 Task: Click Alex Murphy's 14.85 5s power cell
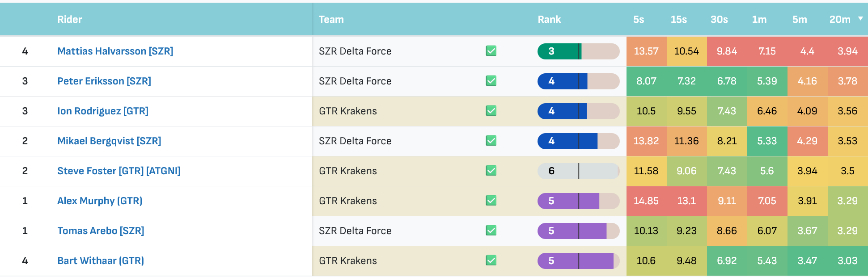(646, 201)
